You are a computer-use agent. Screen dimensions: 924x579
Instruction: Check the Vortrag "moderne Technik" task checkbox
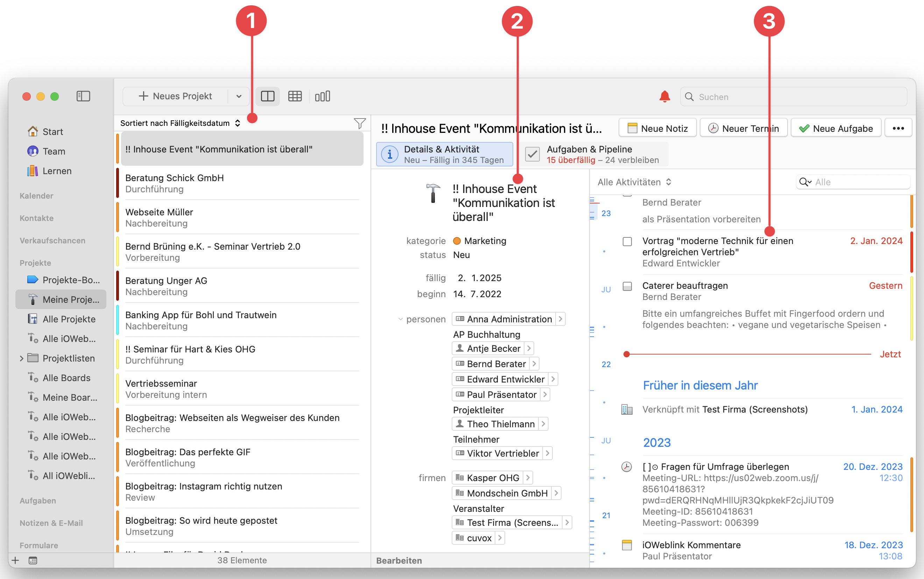627,242
